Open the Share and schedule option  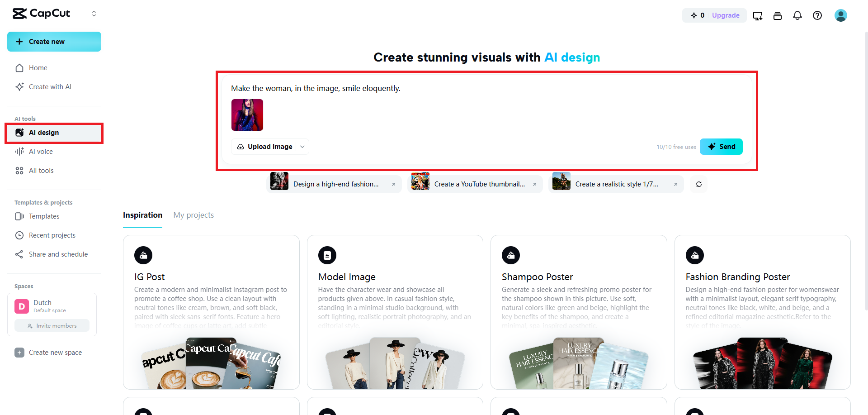point(58,254)
